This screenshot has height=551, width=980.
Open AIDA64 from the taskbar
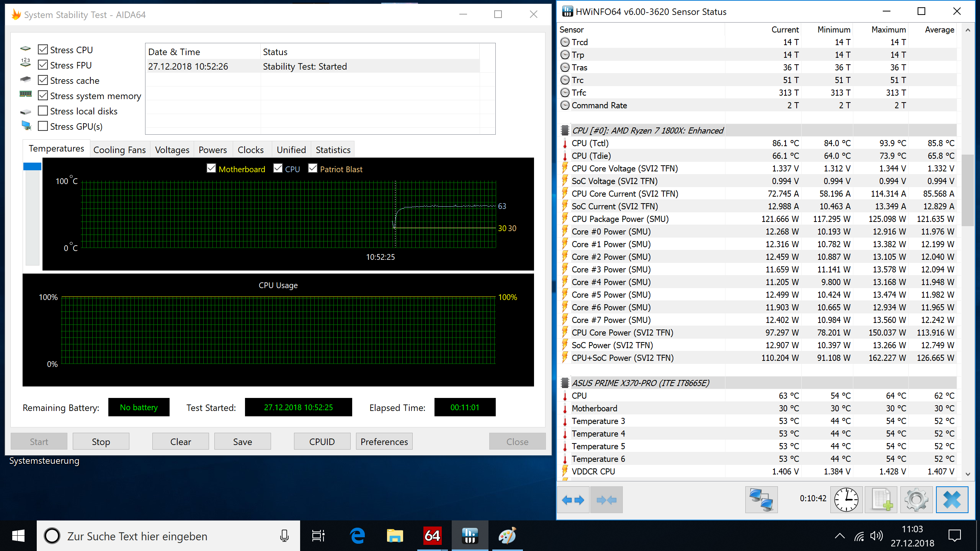pyautogui.click(x=432, y=536)
